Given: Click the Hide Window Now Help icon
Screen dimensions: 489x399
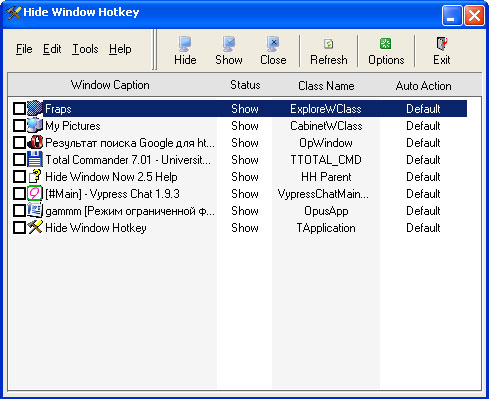Looking at the screenshot, I should click(35, 176).
